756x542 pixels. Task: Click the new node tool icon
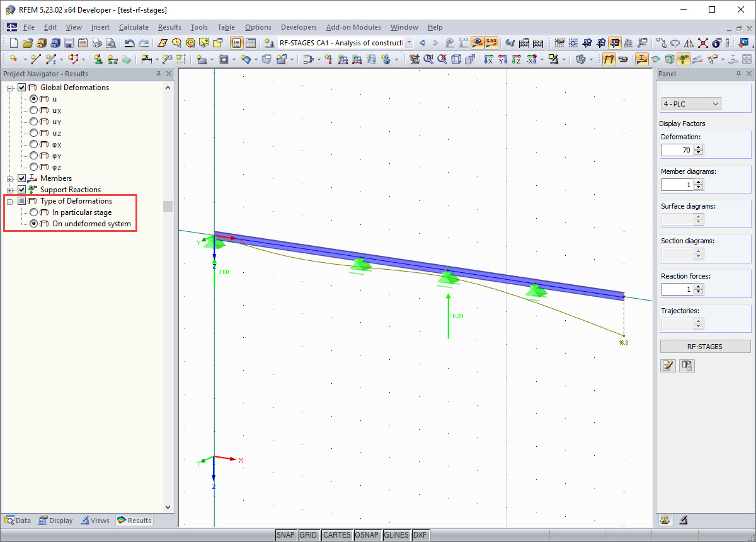13,59
